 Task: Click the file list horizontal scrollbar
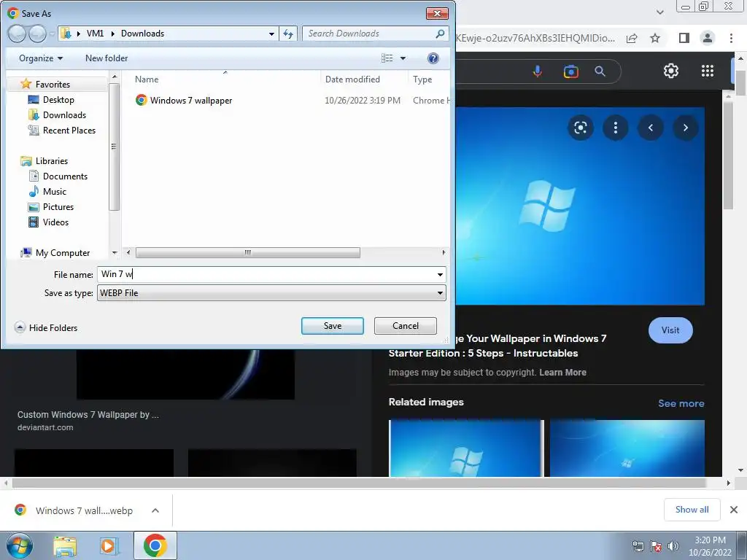[248, 252]
